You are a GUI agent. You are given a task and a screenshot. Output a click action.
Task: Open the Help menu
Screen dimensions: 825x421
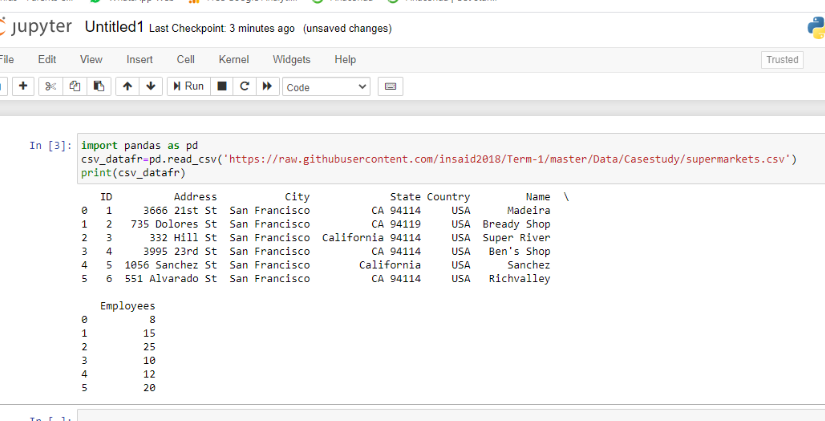point(345,59)
